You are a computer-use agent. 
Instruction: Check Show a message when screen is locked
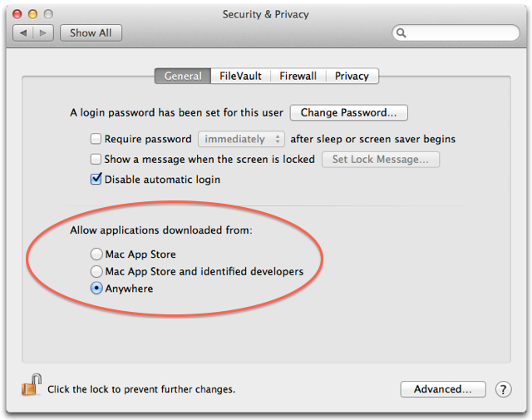coord(96,159)
